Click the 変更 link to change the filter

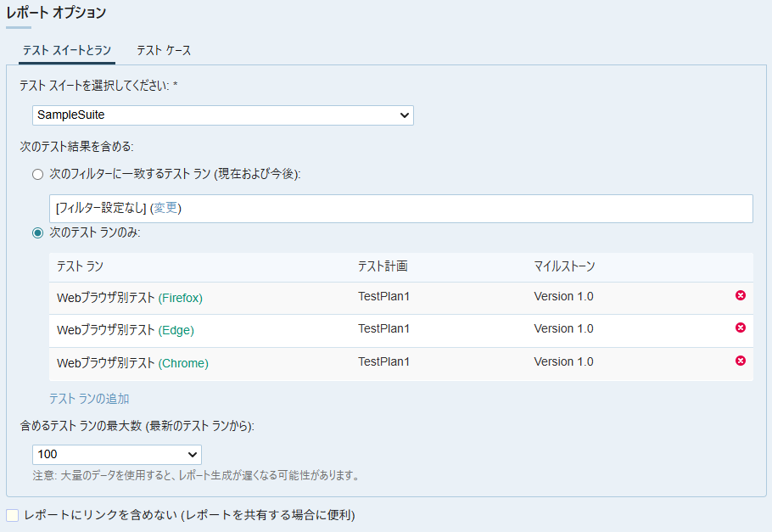[x=166, y=208]
